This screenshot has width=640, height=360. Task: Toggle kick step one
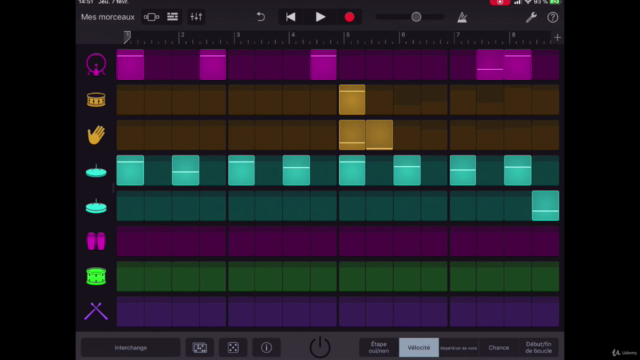click(x=130, y=64)
